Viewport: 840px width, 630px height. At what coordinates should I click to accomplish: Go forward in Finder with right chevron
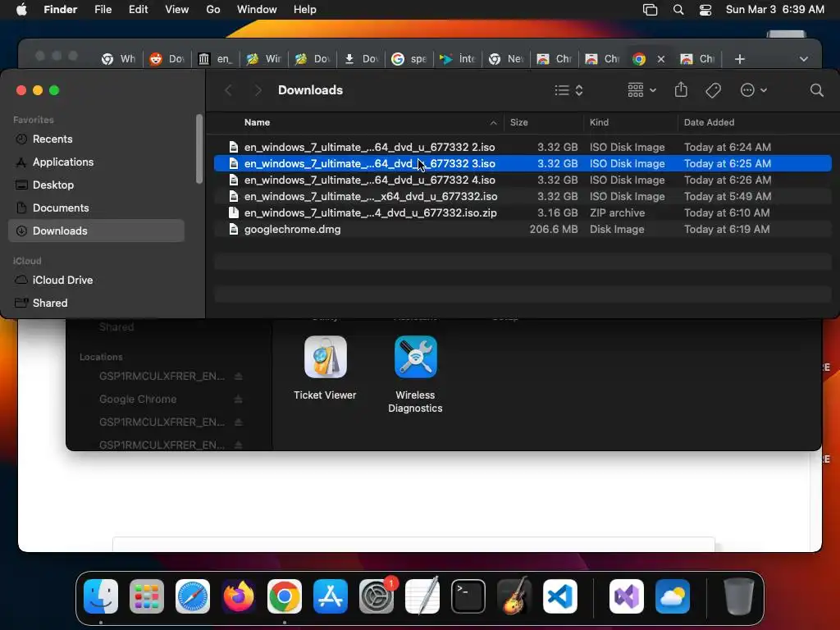pyautogui.click(x=258, y=90)
